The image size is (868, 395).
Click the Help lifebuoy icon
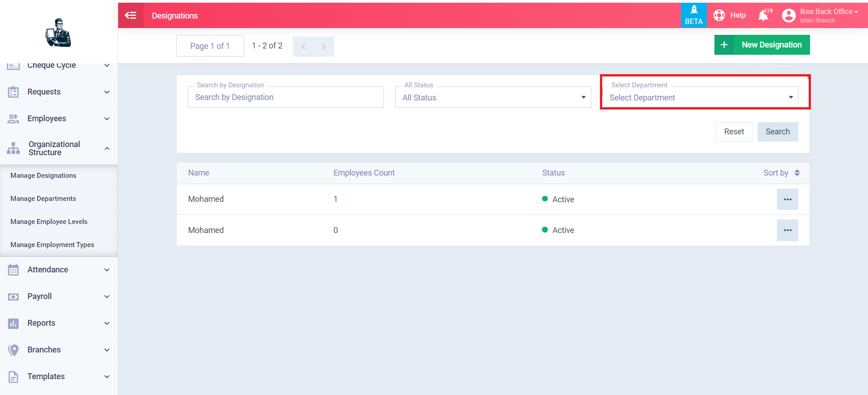tap(719, 15)
